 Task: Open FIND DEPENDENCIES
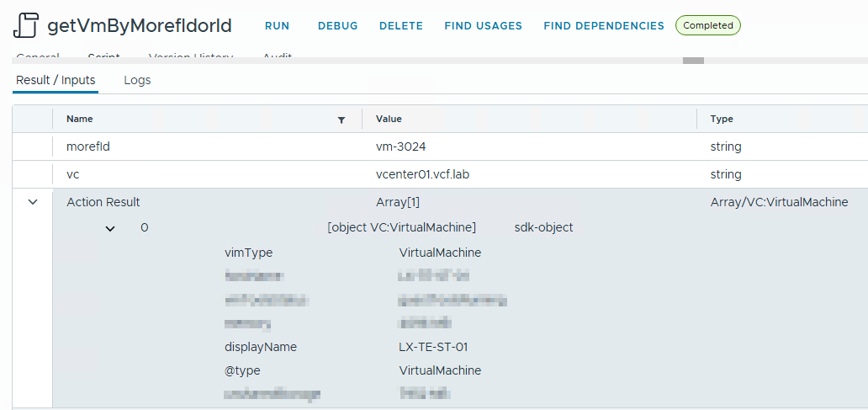(x=604, y=26)
